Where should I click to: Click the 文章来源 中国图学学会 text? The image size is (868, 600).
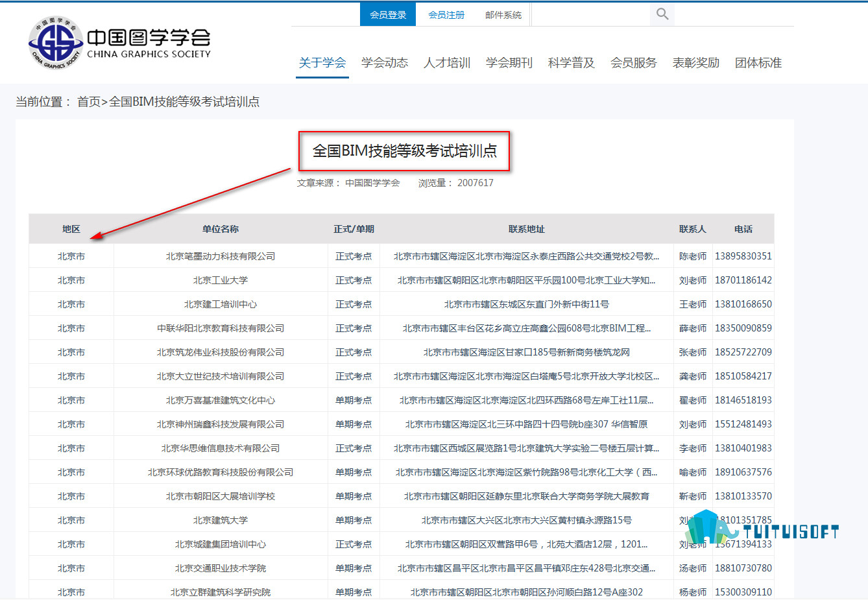pyautogui.click(x=348, y=183)
